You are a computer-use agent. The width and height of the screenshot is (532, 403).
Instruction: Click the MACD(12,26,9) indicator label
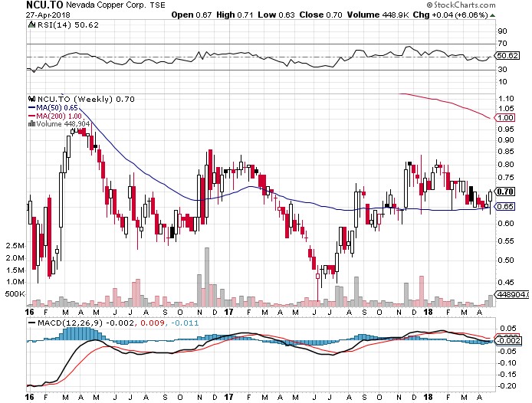tap(70, 323)
